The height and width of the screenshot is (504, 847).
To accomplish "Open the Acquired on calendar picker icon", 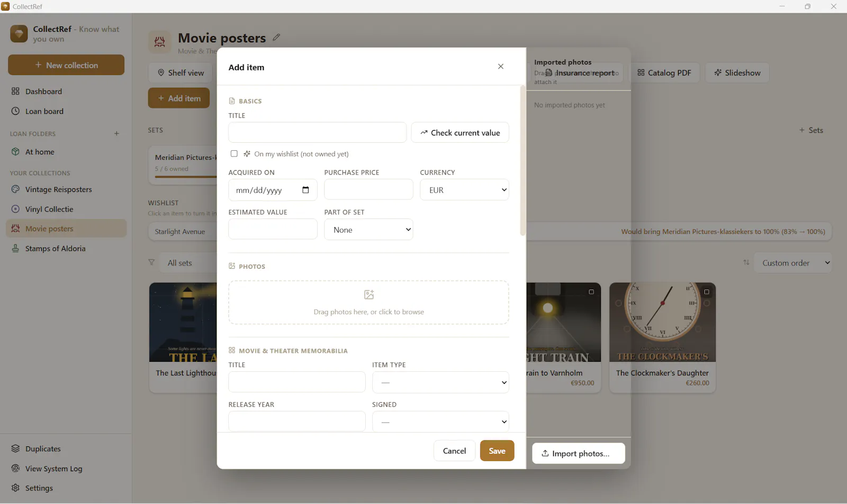I will point(305,190).
